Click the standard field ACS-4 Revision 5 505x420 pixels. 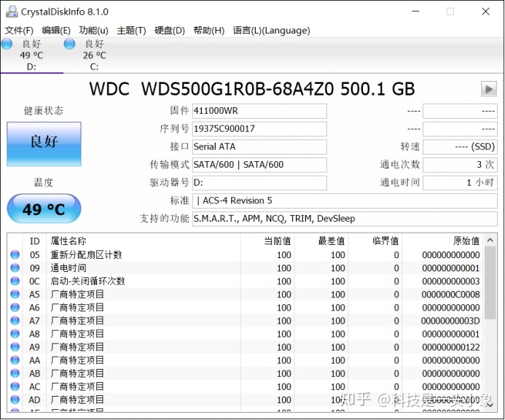point(345,201)
